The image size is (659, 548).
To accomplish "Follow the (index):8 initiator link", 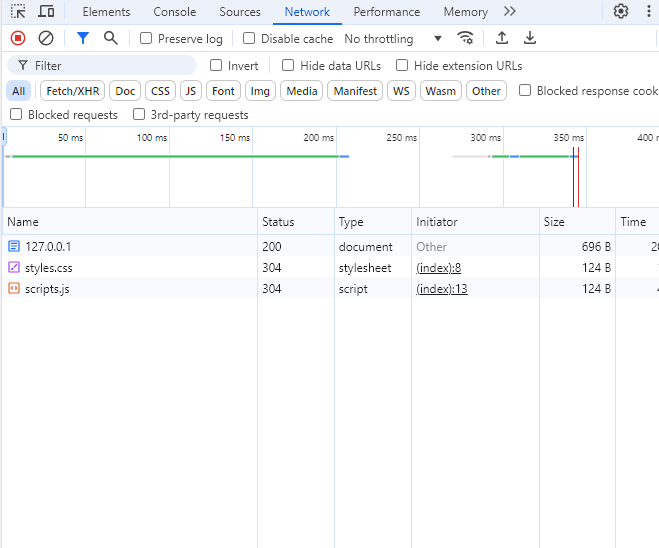I will (438, 268).
